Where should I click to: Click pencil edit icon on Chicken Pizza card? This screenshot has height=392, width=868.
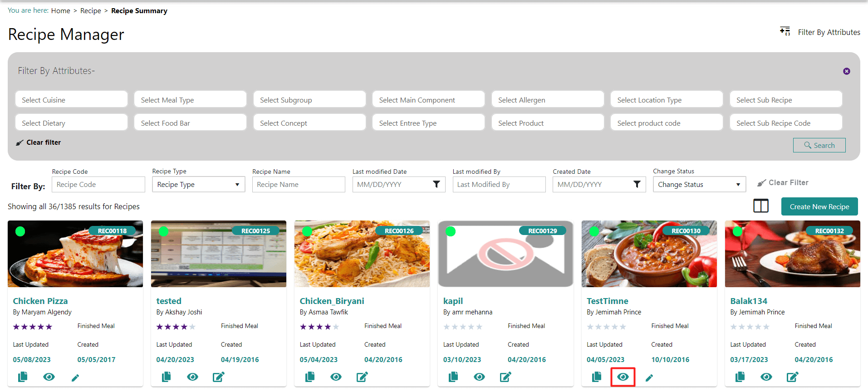75,377
